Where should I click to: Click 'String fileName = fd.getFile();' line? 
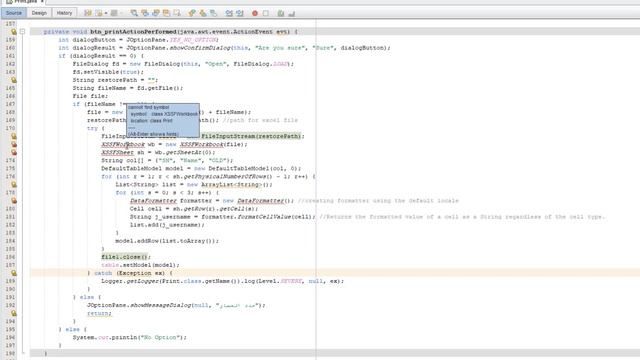coord(128,88)
